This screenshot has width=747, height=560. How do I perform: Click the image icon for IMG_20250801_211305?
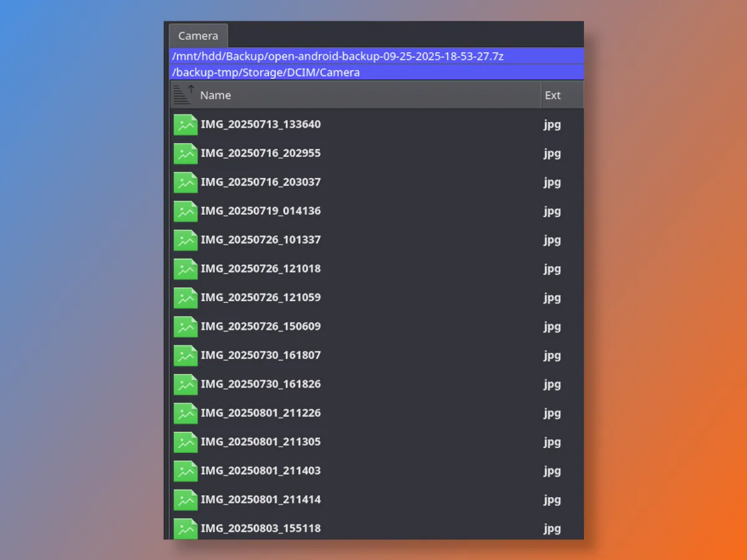185,442
